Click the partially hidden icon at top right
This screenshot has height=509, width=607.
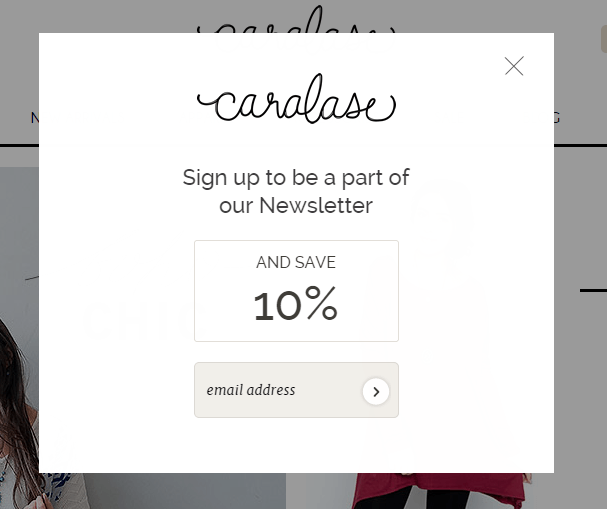pos(603,39)
